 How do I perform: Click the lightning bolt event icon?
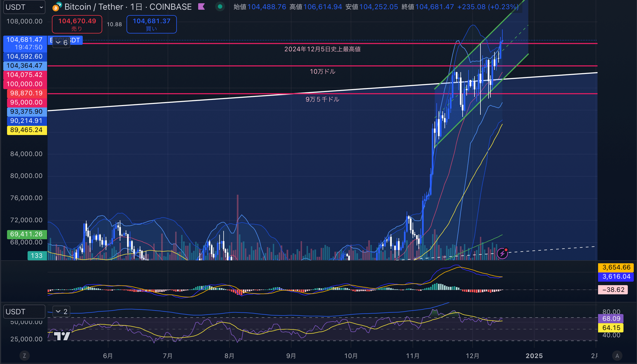click(x=502, y=254)
